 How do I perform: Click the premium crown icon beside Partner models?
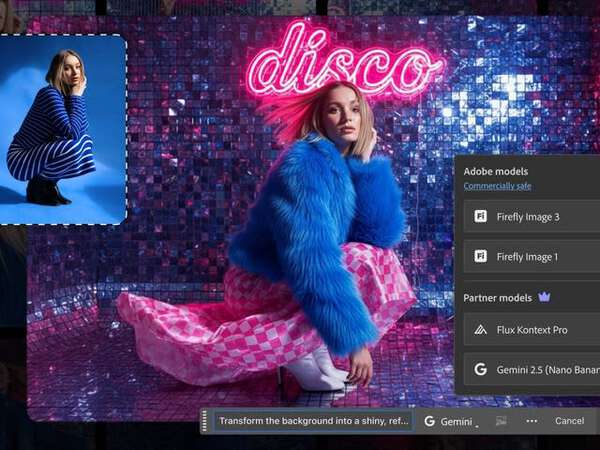(x=544, y=297)
